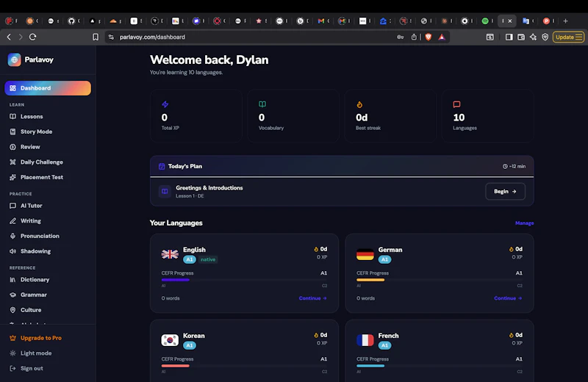This screenshot has height=382, width=588.
Task: Bookmark this page icon
Action: click(x=96, y=37)
